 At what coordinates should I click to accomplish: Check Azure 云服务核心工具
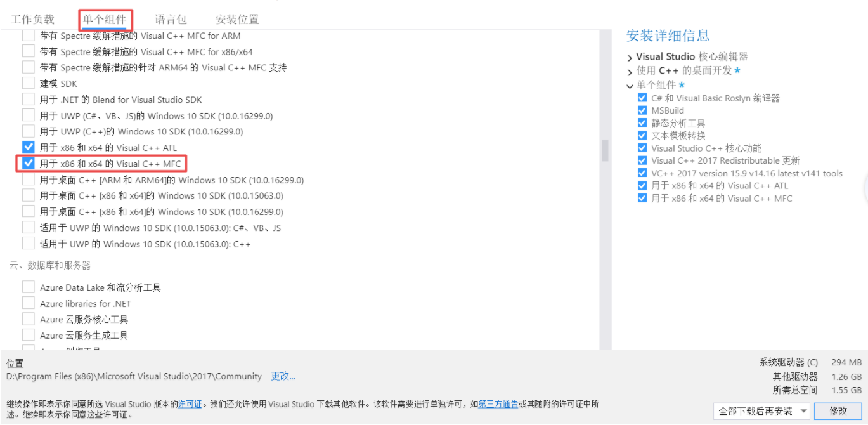29,319
